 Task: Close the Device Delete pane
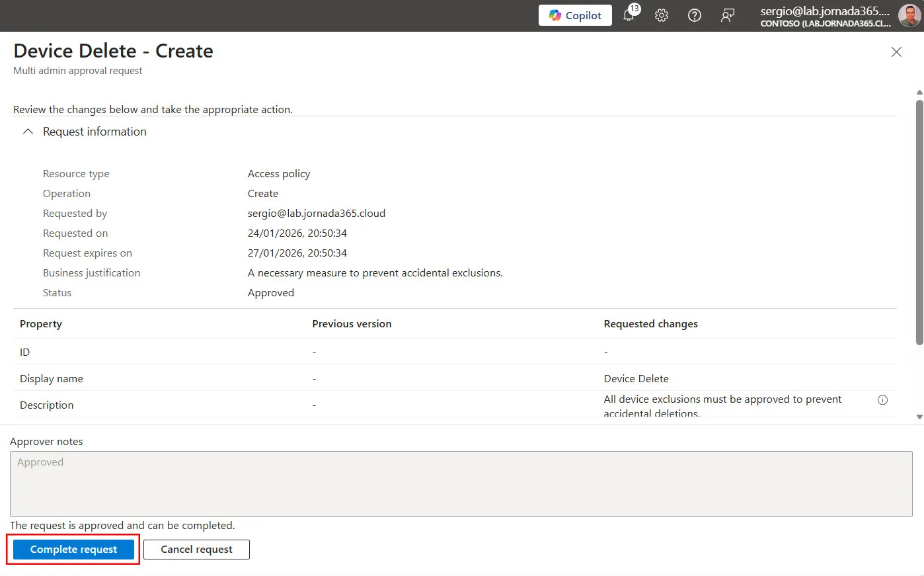tap(896, 52)
